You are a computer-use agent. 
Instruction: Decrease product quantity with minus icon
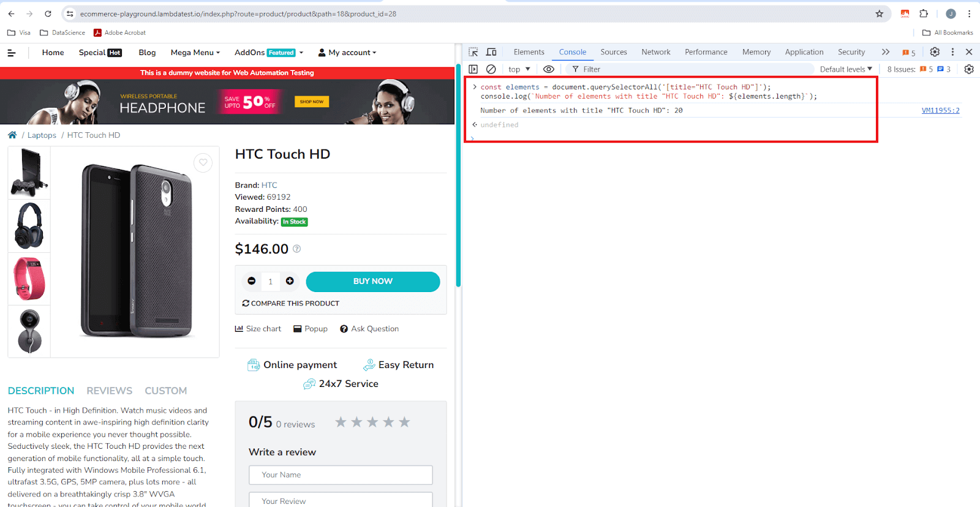tap(251, 281)
